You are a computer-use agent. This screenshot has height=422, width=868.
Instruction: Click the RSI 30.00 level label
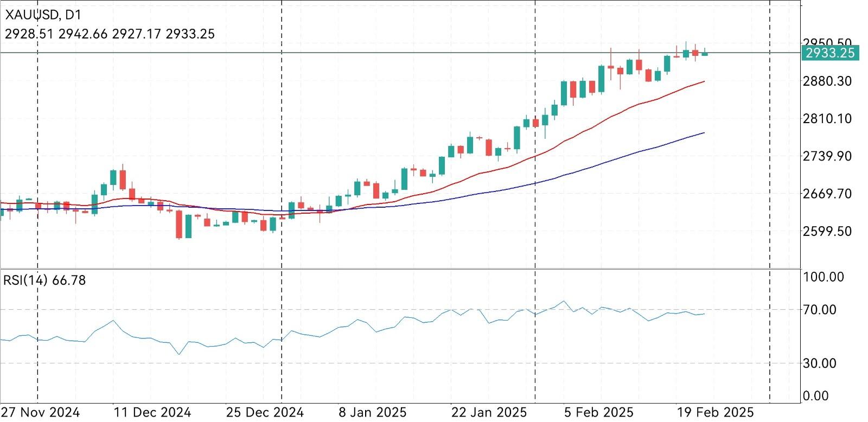click(820, 363)
